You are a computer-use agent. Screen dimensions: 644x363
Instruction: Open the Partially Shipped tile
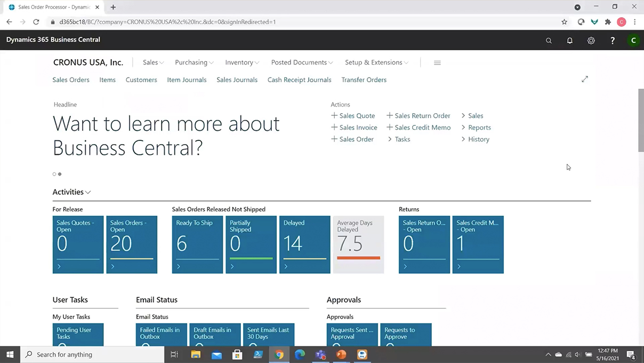tap(251, 244)
